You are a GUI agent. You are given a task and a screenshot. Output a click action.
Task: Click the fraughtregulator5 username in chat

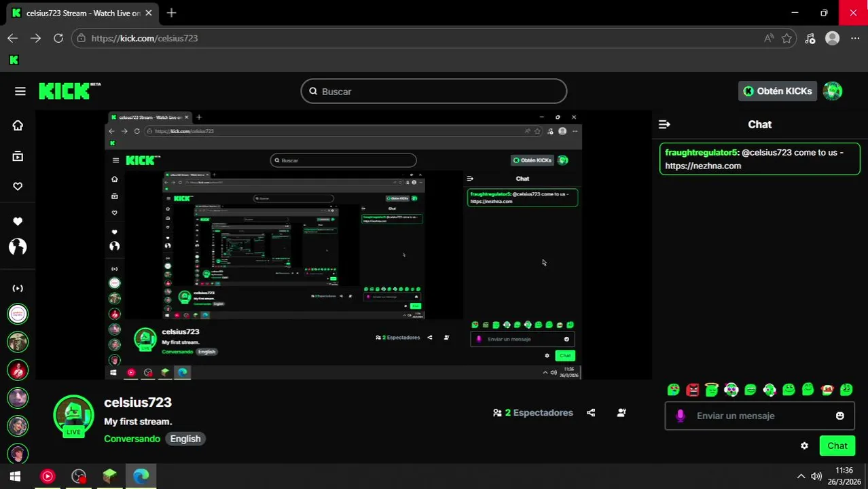click(x=702, y=153)
